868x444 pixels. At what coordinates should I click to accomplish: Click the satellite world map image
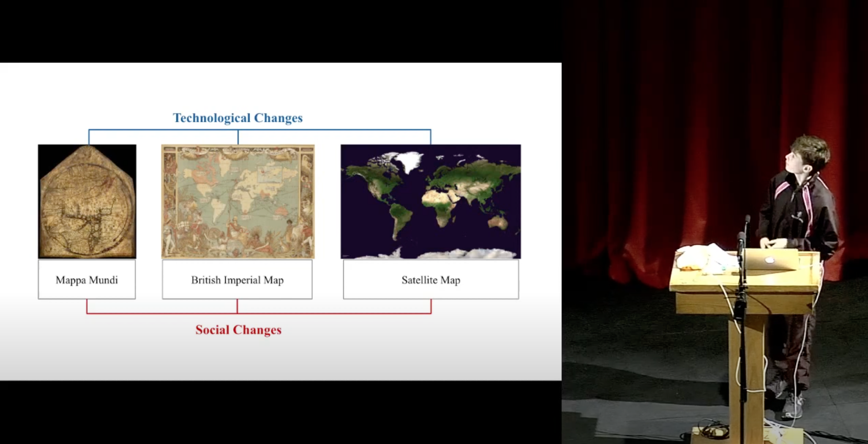pyautogui.click(x=430, y=201)
